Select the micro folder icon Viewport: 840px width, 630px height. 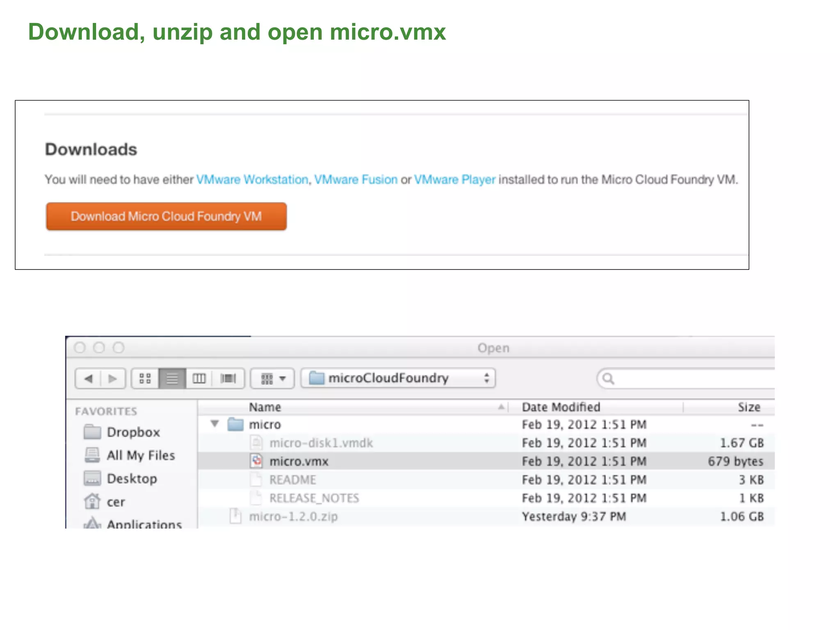click(x=235, y=424)
